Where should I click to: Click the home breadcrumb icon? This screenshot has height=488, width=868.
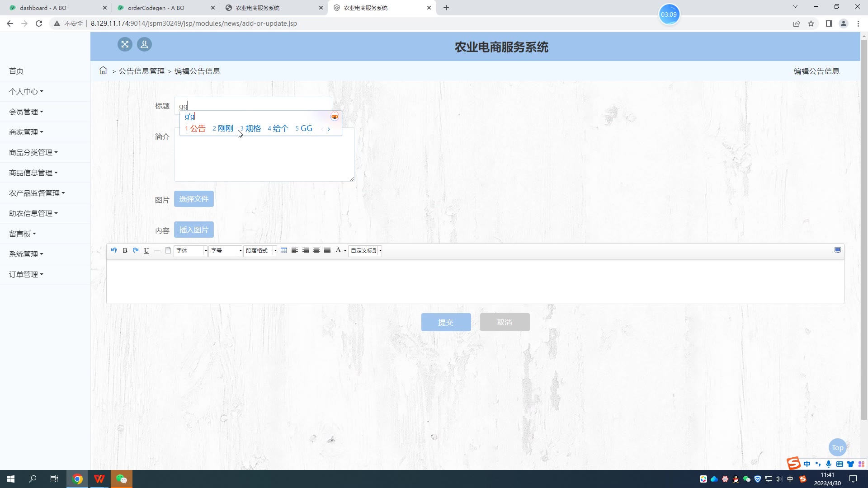(x=103, y=70)
